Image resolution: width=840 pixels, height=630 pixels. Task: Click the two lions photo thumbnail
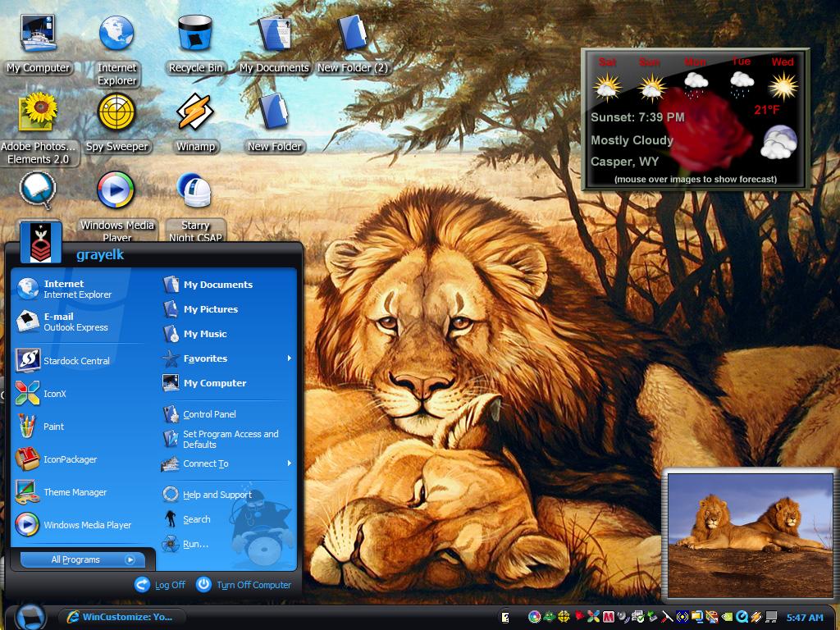750,535
